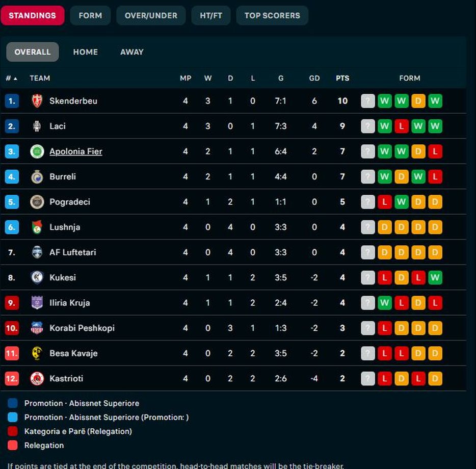Screen dimensions: 476x469
Task: Sort standings by PTS column header
Action: click(342, 78)
